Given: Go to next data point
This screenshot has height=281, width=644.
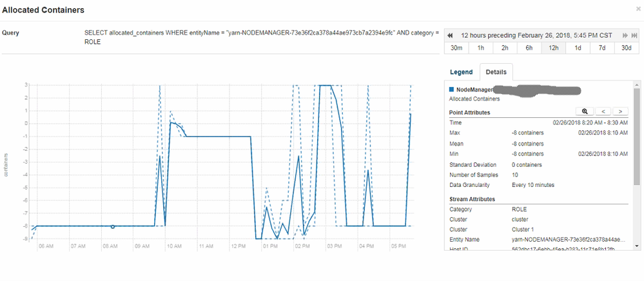Looking at the screenshot, I should (620, 111).
